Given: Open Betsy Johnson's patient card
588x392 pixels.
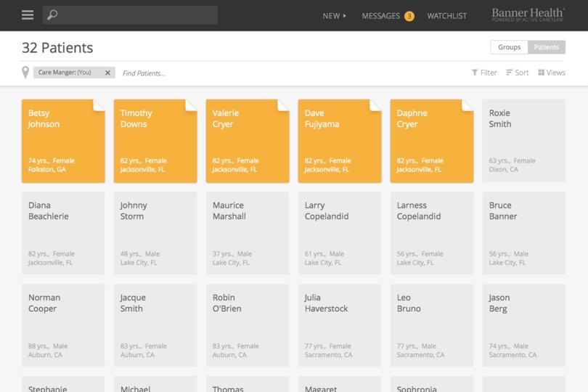Looking at the screenshot, I should click(x=63, y=141).
